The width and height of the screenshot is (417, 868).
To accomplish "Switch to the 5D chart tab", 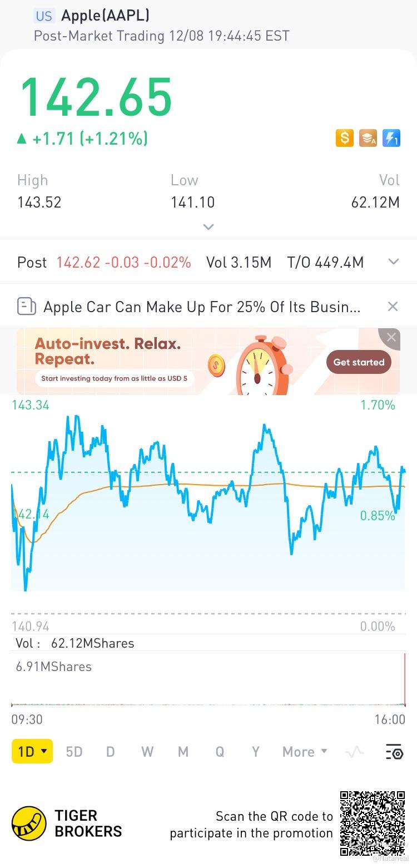I will click(x=74, y=752).
